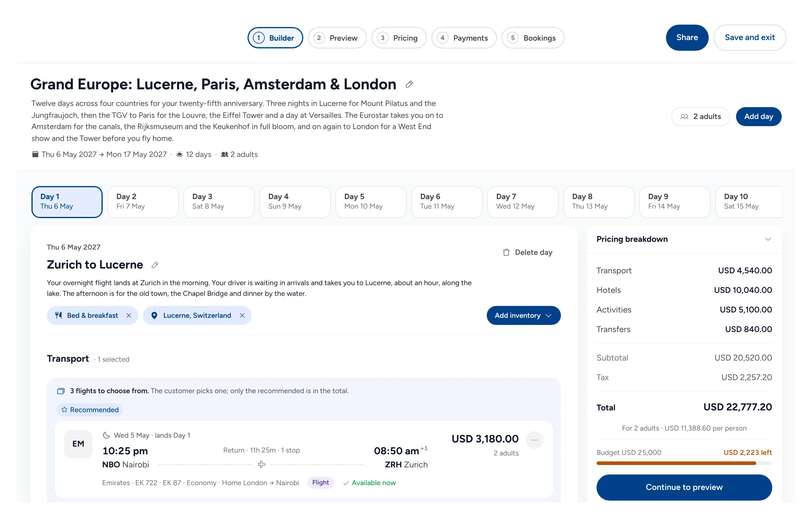Select Day 5 Mon 10 May

tap(371, 202)
